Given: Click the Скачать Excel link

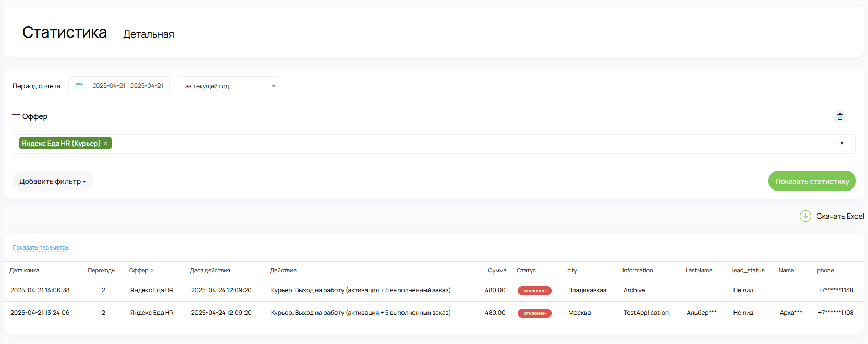Looking at the screenshot, I should tap(840, 216).
